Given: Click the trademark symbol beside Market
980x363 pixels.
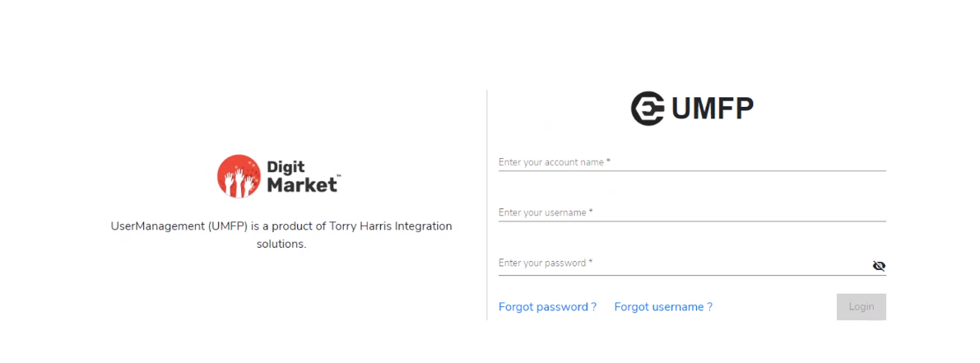Looking at the screenshot, I should 339,176.
